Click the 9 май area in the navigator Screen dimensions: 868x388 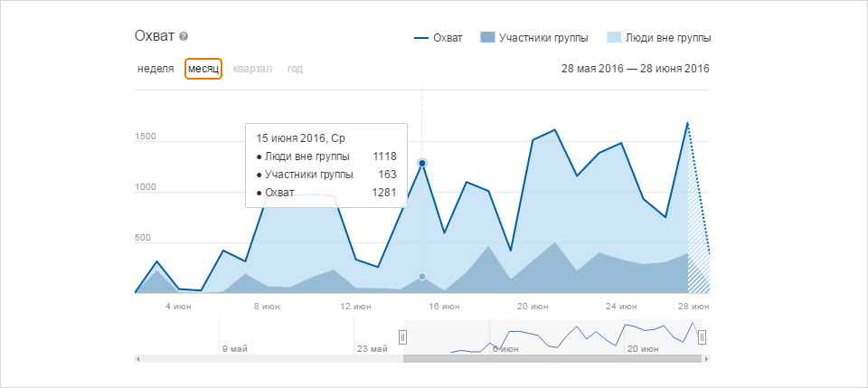point(235,349)
